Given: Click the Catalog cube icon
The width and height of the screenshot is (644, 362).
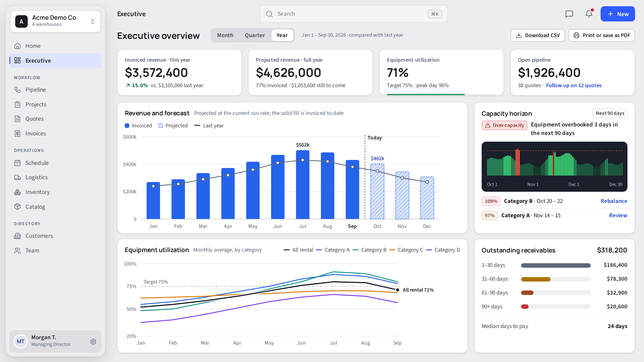Looking at the screenshot, I should [17, 207].
